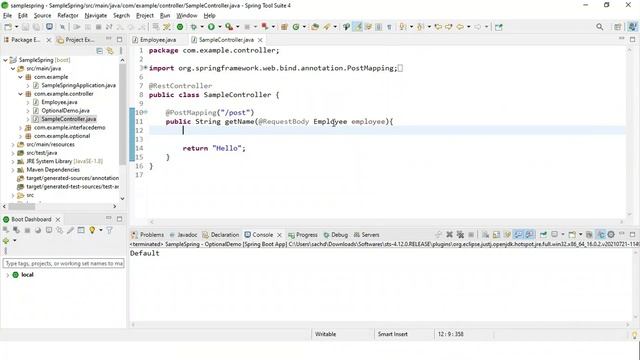This screenshot has height=360, width=640.
Task: Minimize the Boot Dashboard view
Action: click(109, 219)
